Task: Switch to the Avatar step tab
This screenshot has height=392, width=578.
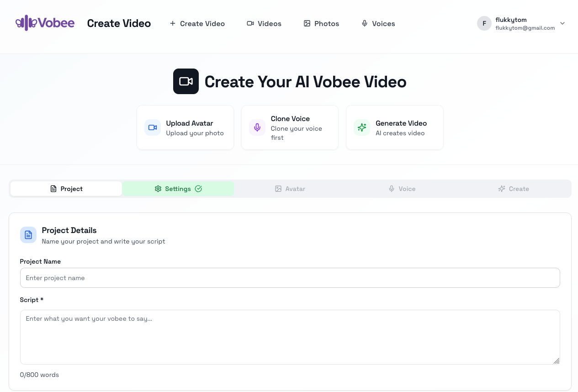Action: [290, 189]
